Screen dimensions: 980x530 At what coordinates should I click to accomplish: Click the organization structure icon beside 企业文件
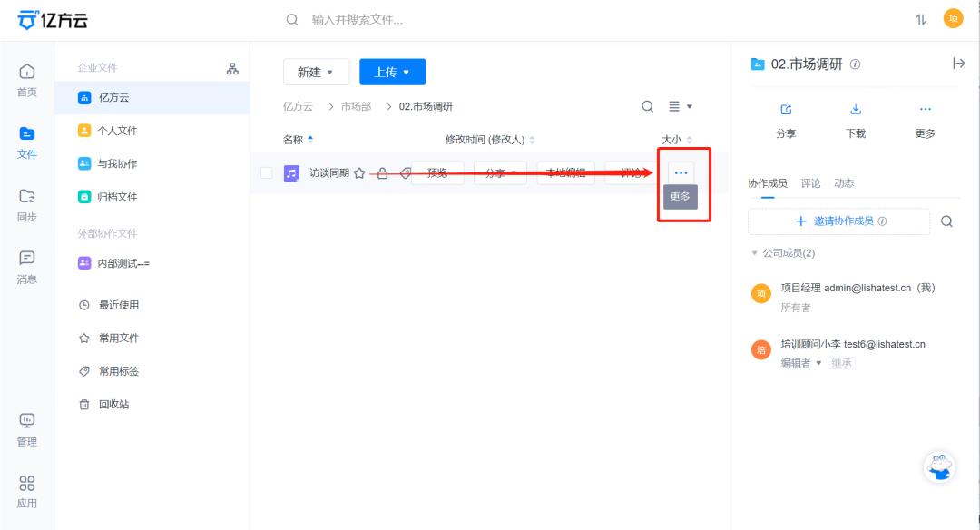click(231, 67)
